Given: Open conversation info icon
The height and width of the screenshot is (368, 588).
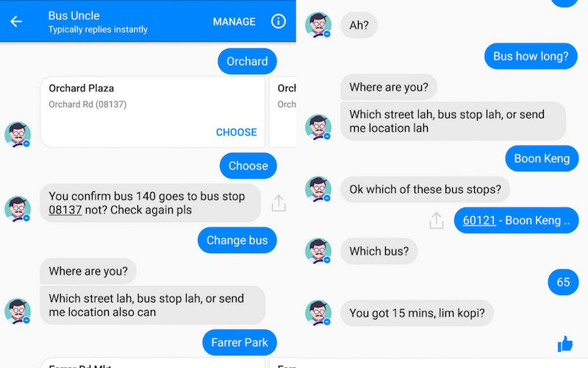Looking at the screenshot, I should click(278, 21).
